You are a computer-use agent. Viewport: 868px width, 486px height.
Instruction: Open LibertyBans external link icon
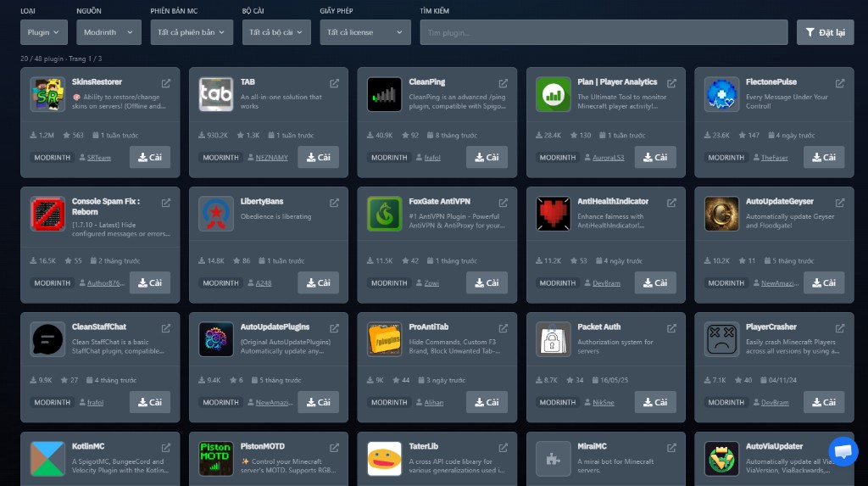[x=334, y=203]
